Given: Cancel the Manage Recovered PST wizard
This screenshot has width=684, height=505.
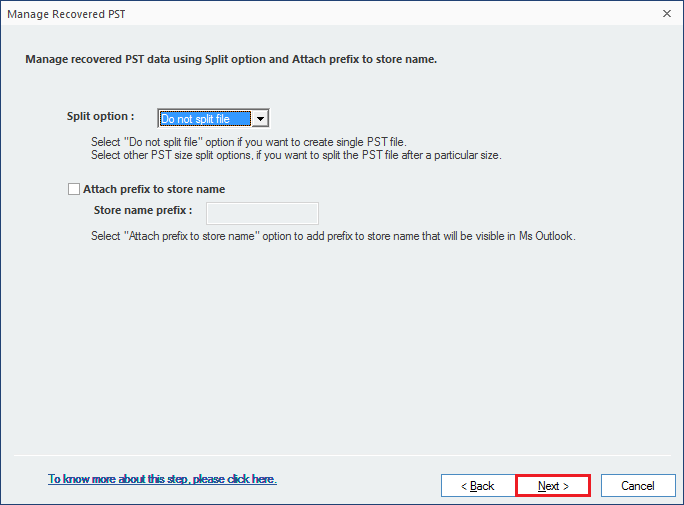Looking at the screenshot, I should point(638,486).
